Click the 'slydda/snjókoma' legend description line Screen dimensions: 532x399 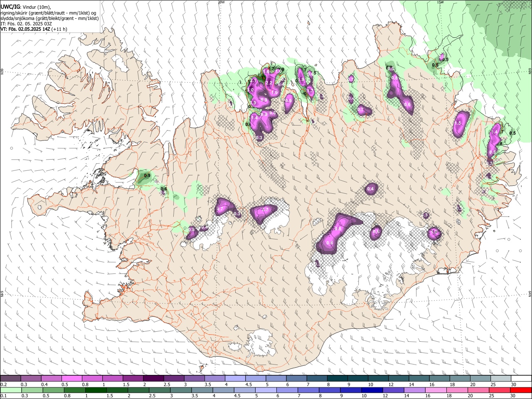pyautogui.click(x=50, y=18)
